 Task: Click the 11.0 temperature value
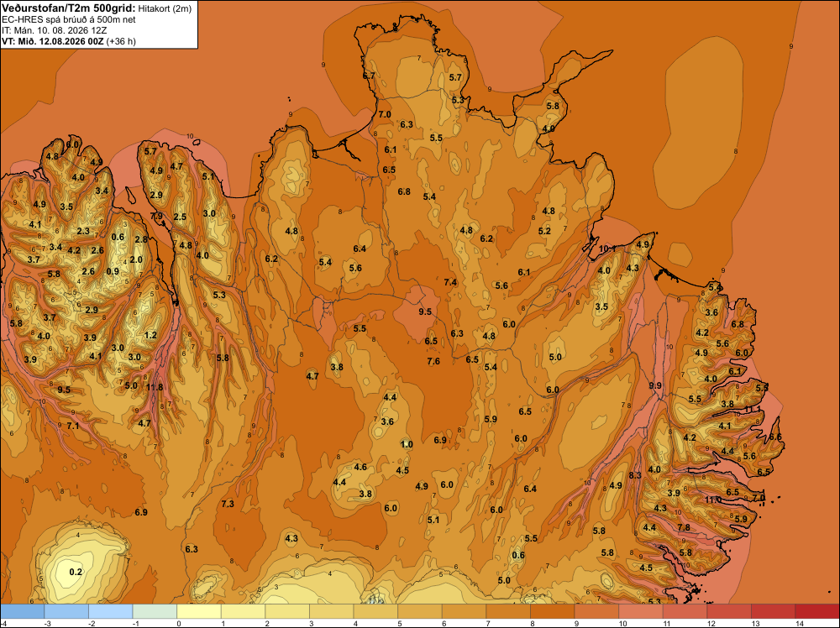coord(713,500)
